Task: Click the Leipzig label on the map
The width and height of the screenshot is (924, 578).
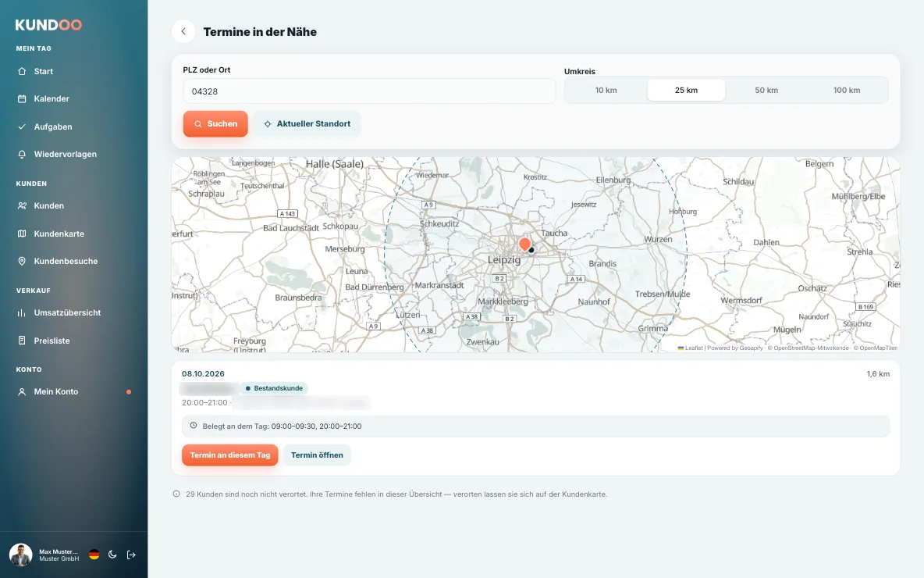Action: coord(504,259)
